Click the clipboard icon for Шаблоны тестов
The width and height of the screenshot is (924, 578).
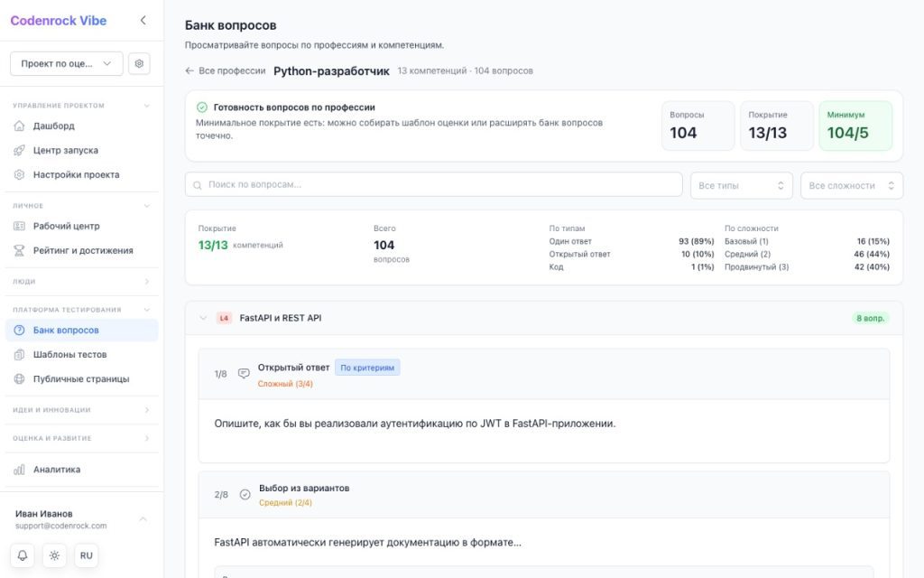coord(20,354)
